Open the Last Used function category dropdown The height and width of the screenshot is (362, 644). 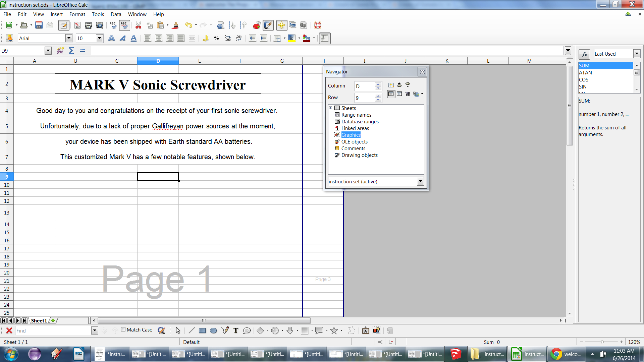[x=636, y=54]
